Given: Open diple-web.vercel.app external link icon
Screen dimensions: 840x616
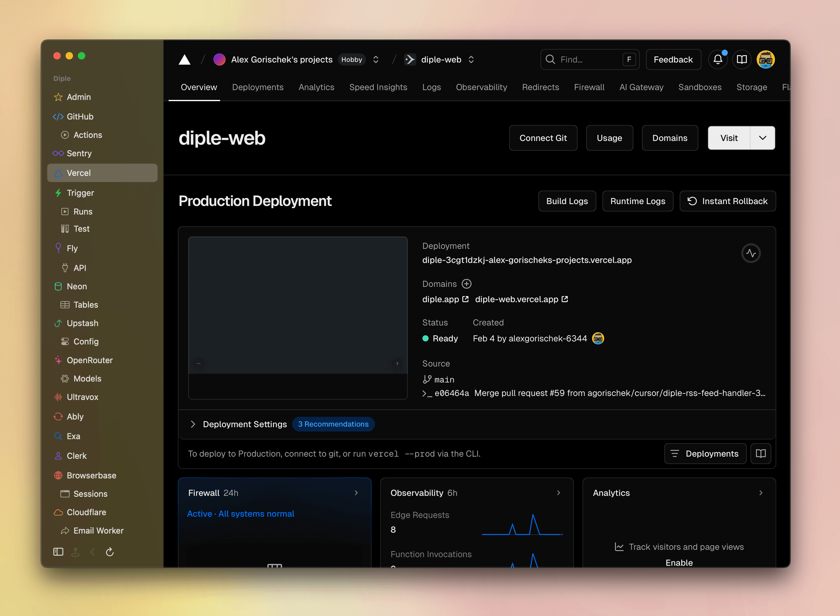Looking at the screenshot, I should 566,299.
